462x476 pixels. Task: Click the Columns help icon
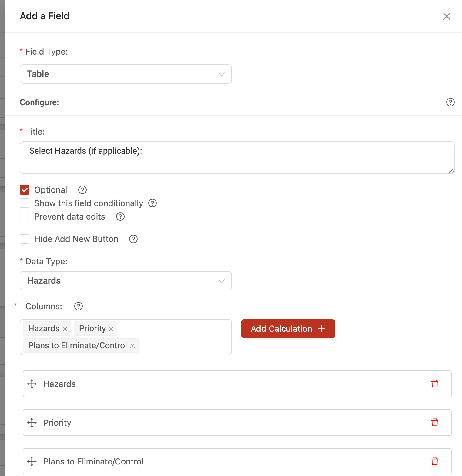79,306
